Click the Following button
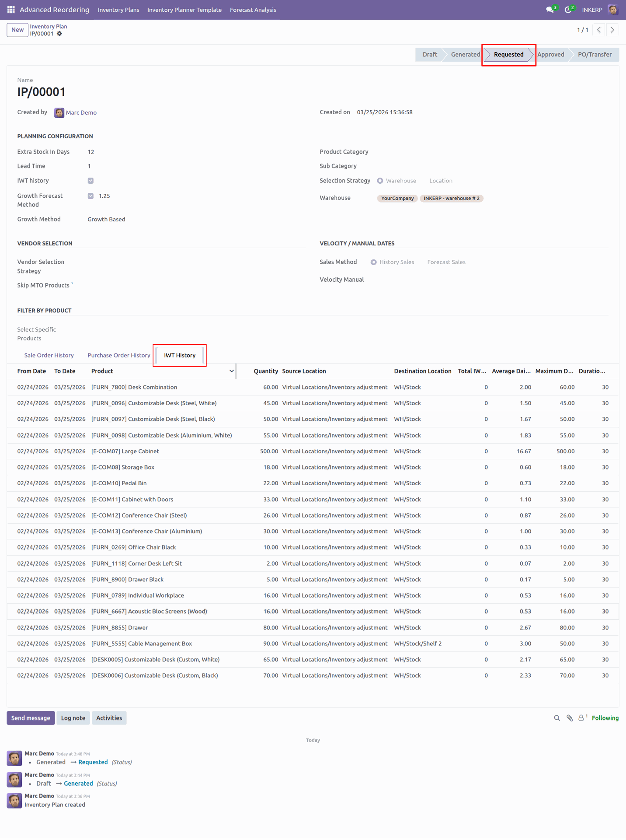The image size is (626, 840). (x=605, y=718)
